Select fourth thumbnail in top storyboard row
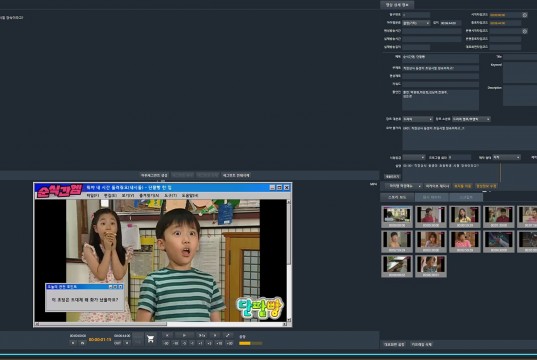This screenshot has width=537, height=360. click(x=499, y=216)
